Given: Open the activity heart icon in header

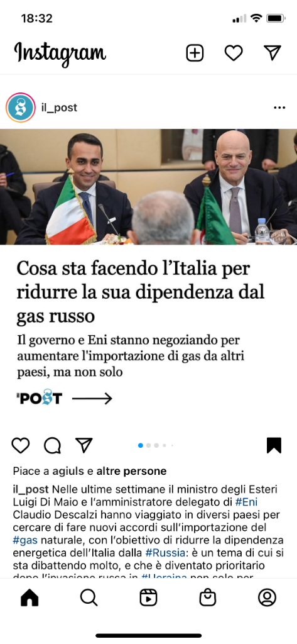Looking at the screenshot, I should [x=234, y=53].
